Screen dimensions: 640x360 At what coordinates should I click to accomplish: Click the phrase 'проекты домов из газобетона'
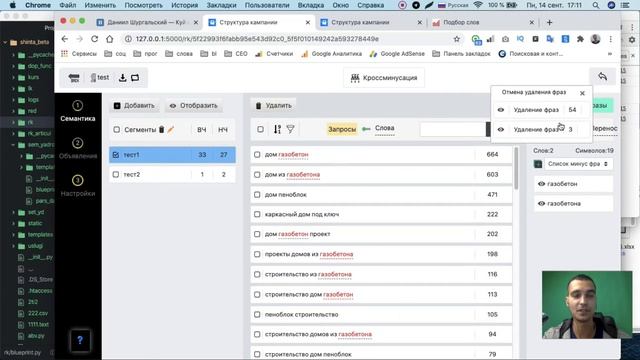tap(309, 254)
